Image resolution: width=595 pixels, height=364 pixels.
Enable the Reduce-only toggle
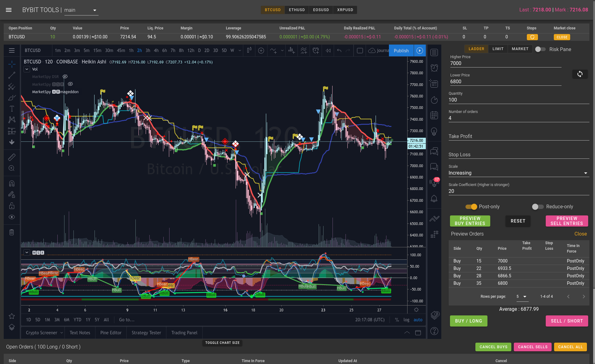536,206
